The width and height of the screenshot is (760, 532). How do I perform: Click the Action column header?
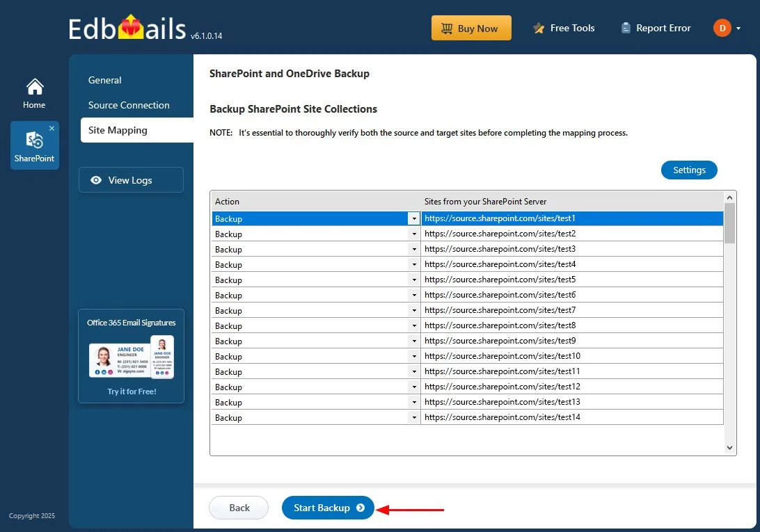coord(315,201)
